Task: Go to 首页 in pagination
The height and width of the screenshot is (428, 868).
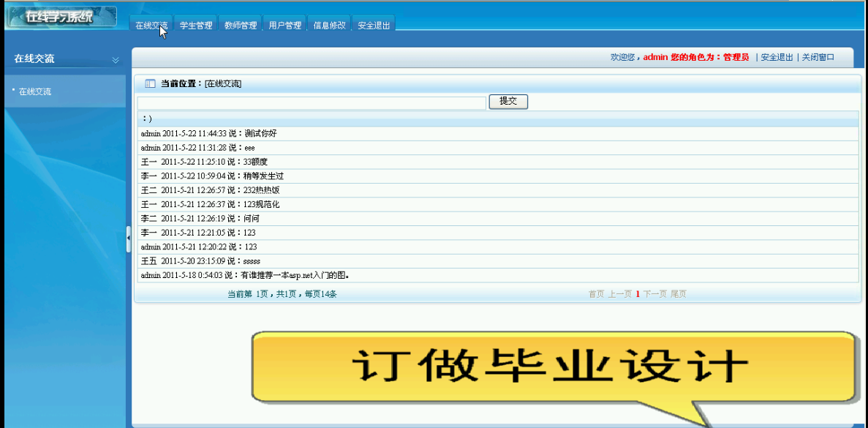Action: coord(596,294)
